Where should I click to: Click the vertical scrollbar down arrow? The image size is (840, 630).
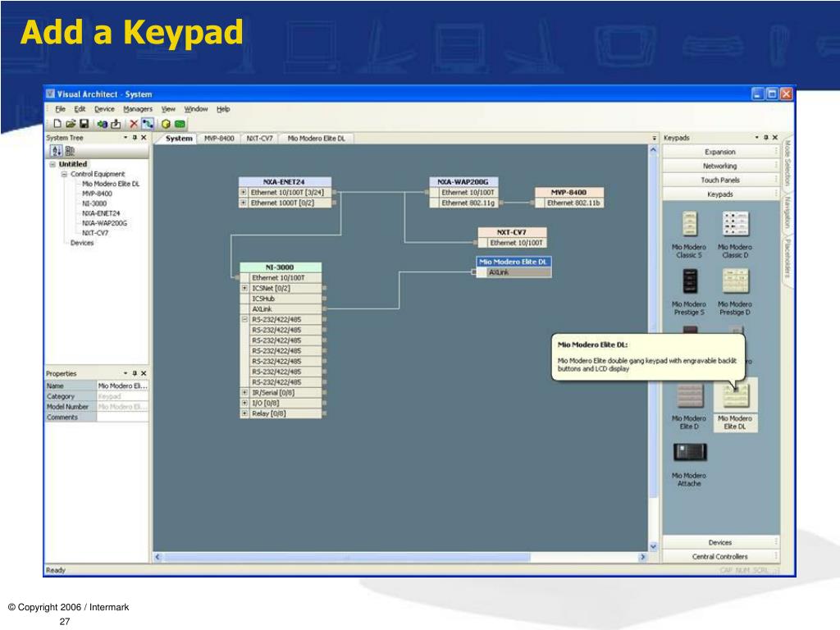653,546
